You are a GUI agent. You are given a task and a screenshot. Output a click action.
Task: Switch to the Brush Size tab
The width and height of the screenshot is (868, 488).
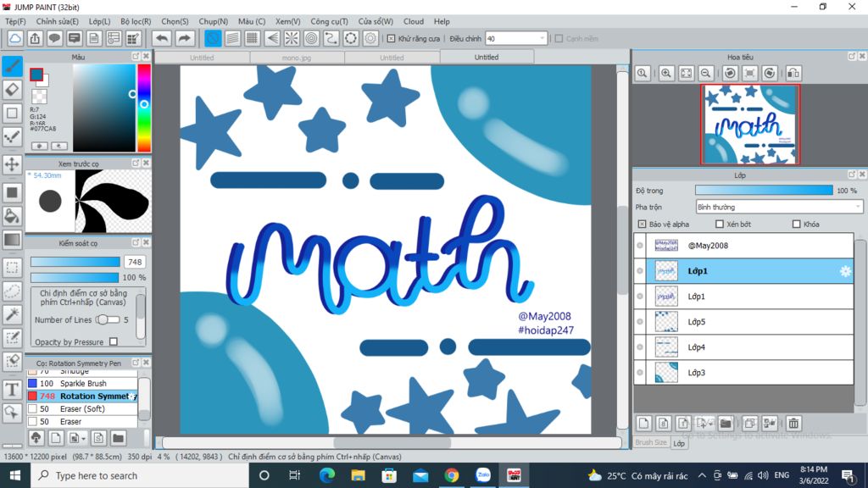tap(651, 442)
